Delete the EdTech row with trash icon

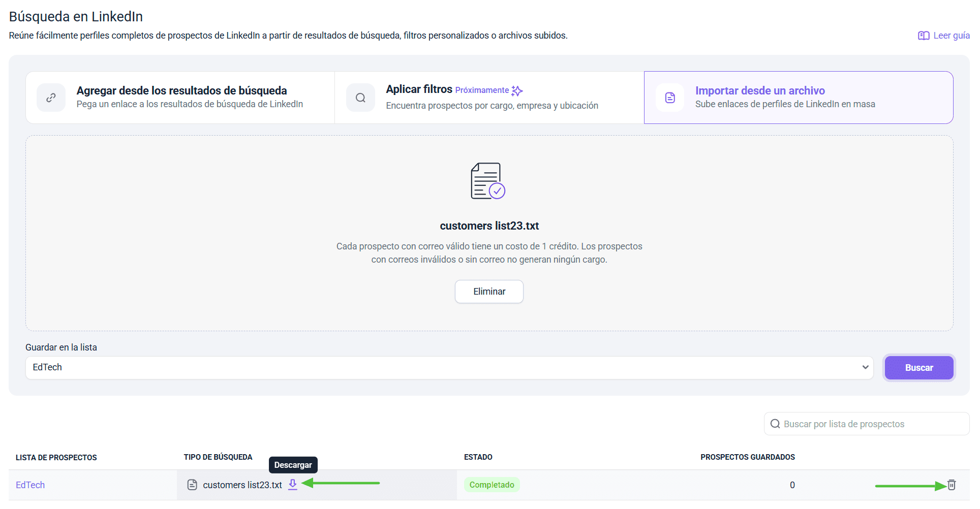[952, 485]
